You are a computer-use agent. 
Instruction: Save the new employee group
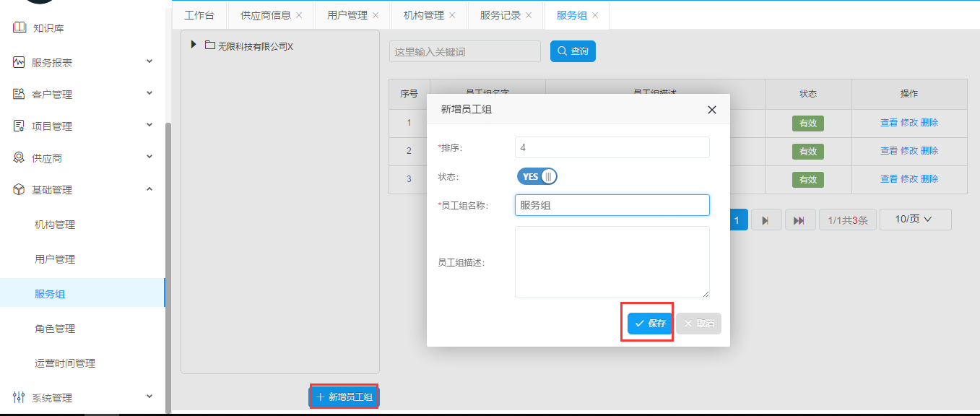click(x=650, y=324)
